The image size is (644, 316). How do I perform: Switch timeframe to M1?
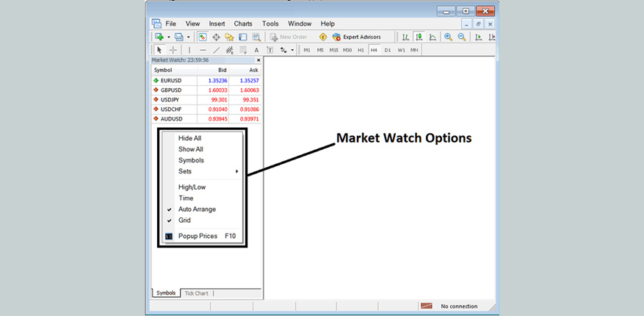click(x=307, y=50)
